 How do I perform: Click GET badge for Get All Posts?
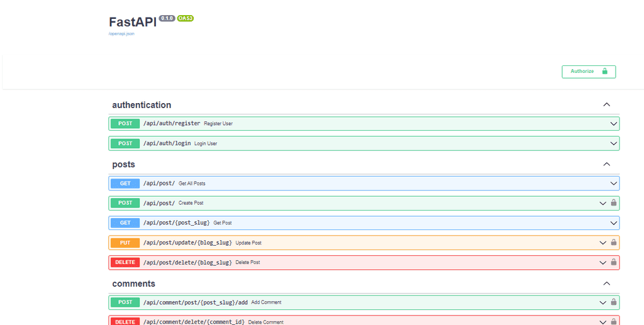coord(125,184)
